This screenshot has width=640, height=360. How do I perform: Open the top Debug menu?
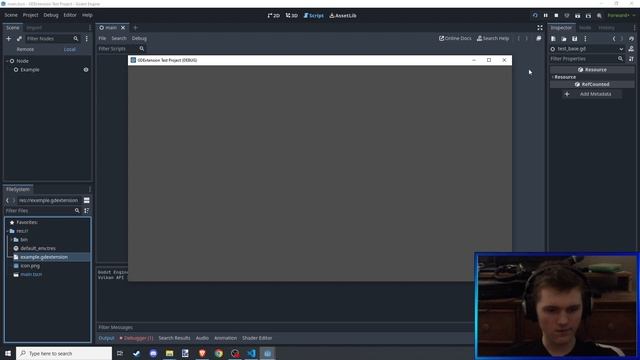pos(51,15)
